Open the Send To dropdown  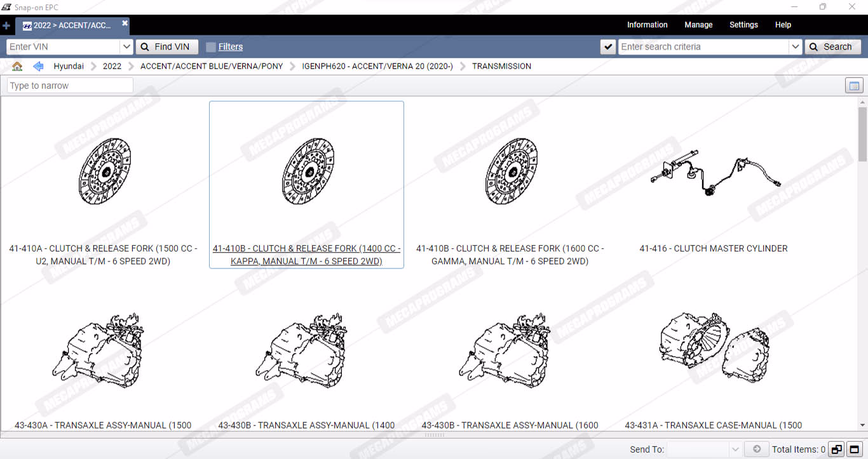[x=735, y=449]
